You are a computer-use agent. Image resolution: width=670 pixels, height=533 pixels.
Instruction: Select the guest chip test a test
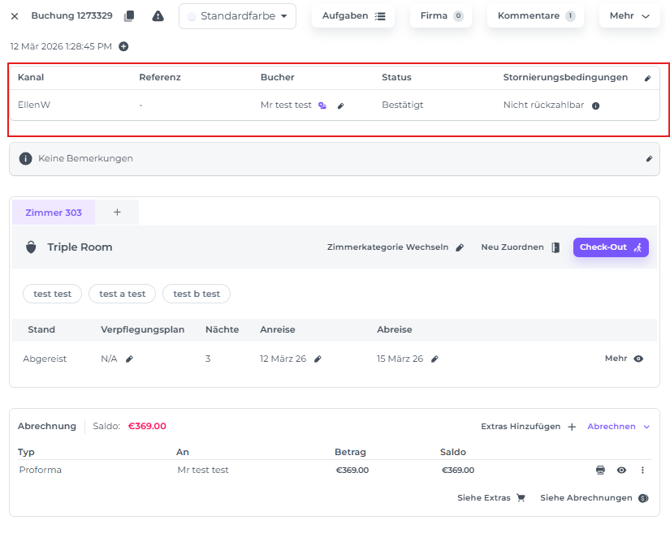122,294
